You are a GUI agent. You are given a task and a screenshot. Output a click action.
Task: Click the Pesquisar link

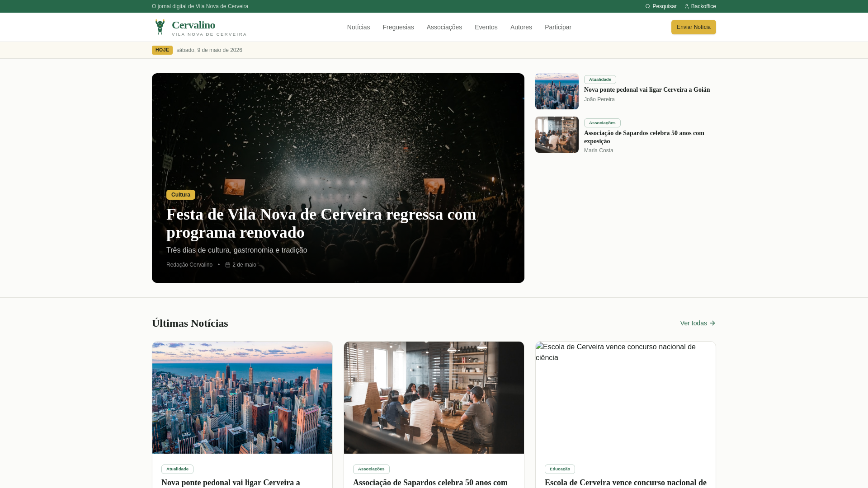(661, 6)
